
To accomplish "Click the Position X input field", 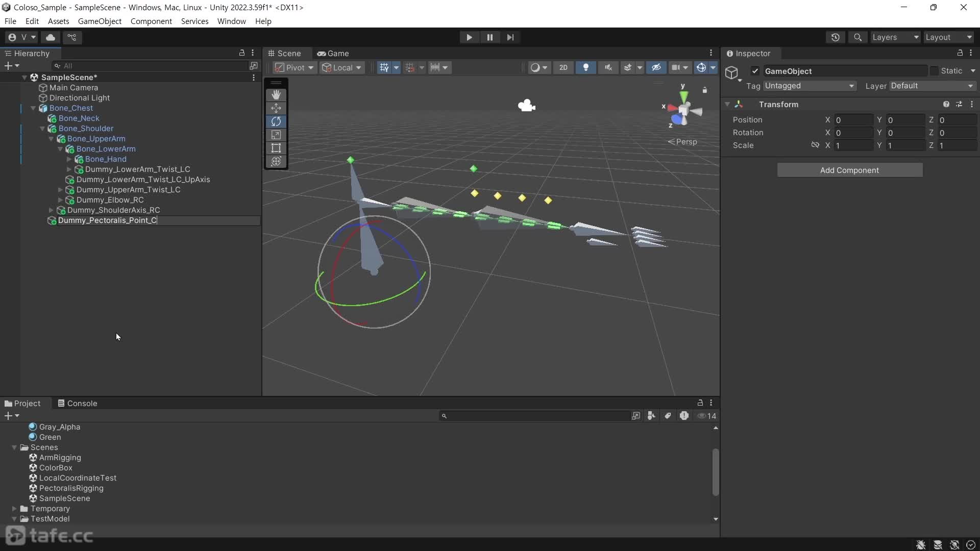I will (853, 120).
